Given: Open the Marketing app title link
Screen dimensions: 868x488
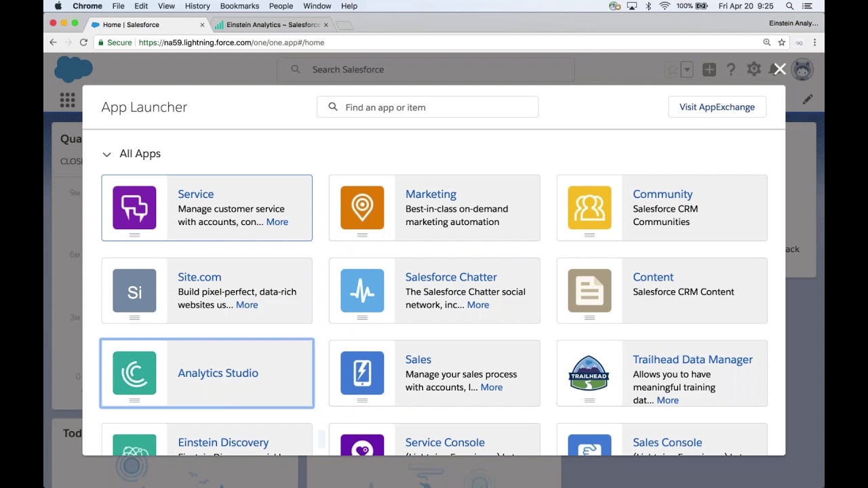Looking at the screenshot, I should pyautogui.click(x=431, y=194).
